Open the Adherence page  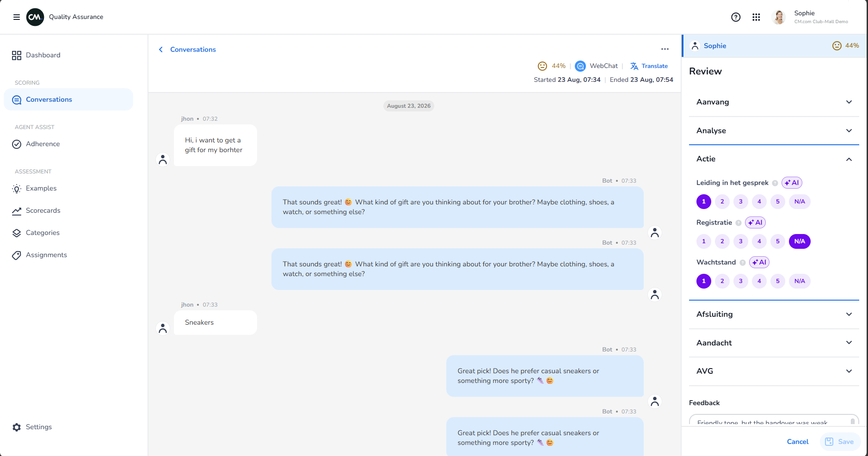click(x=68, y=144)
